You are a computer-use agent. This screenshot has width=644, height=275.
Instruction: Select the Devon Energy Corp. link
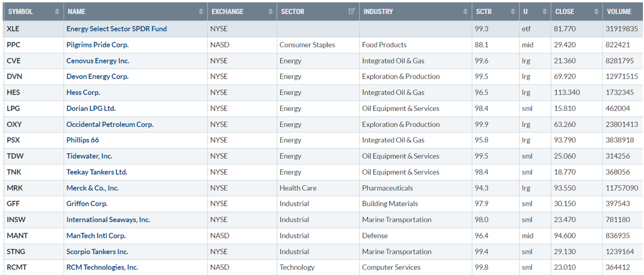(x=97, y=76)
